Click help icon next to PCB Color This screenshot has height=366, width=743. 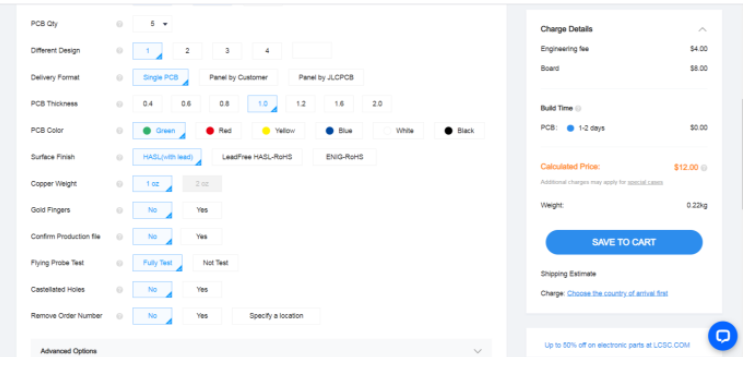pyautogui.click(x=119, y=130)
